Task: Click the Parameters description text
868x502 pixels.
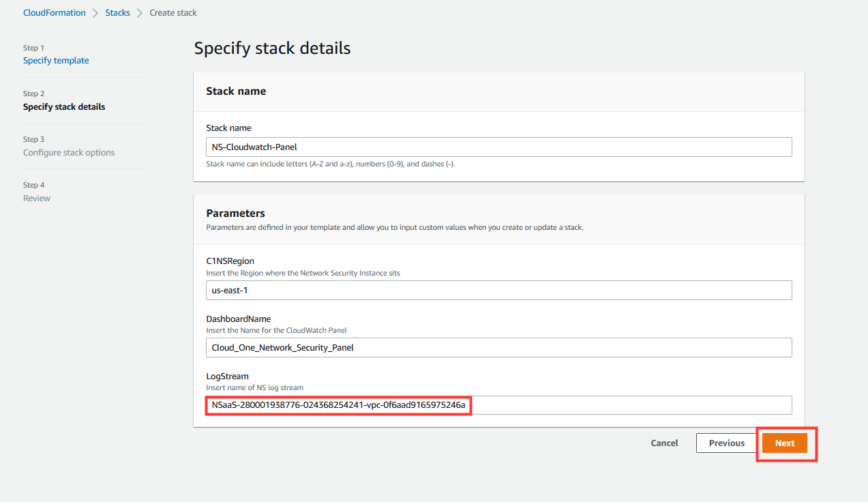Action: (x=395, y=227)
